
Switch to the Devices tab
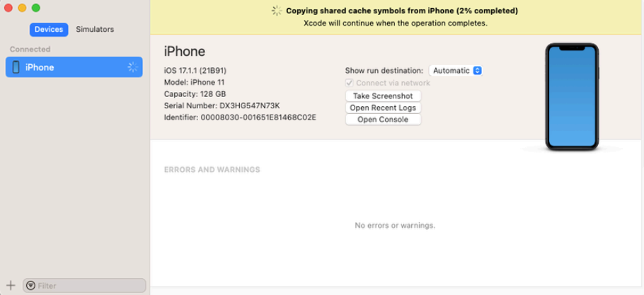(x=49, y=29)
